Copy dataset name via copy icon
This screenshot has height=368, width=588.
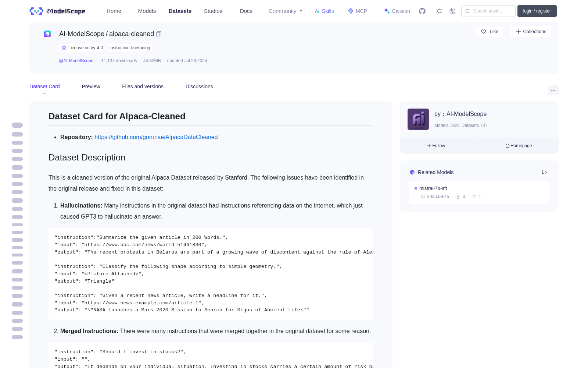click(x=159, y=34)
